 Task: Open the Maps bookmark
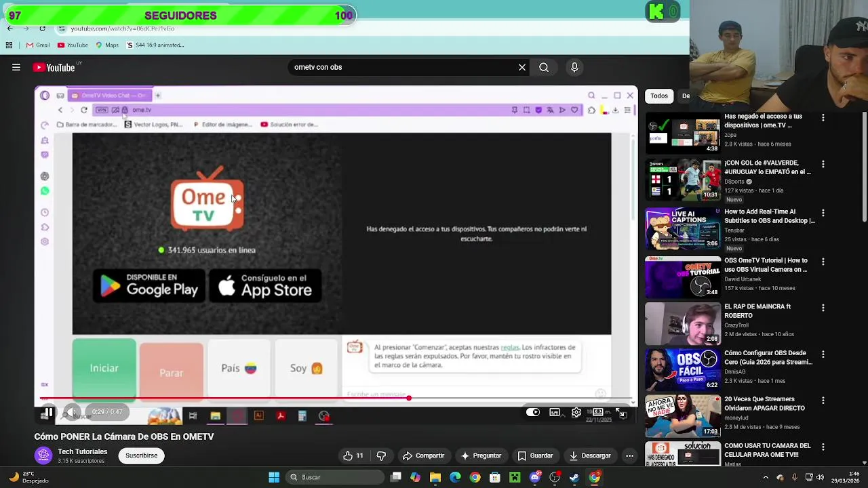point(107,45)
